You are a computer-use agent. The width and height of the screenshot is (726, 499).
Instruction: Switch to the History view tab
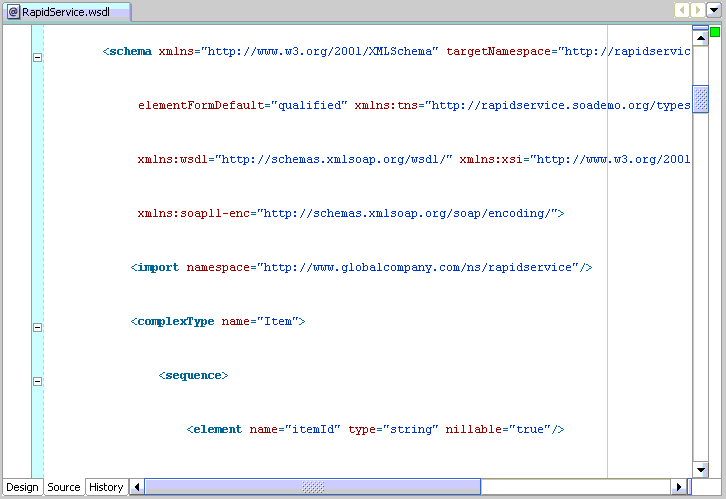tap(106, 487)
